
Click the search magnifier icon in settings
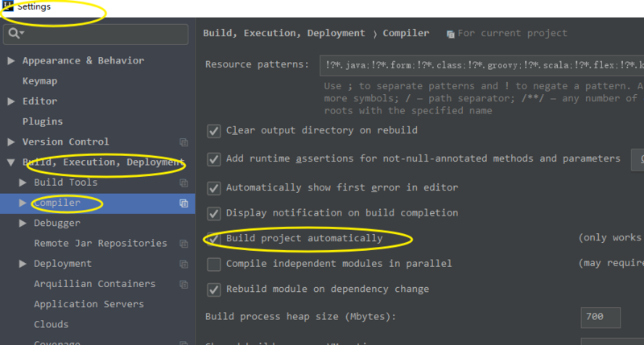pos(16,33)
